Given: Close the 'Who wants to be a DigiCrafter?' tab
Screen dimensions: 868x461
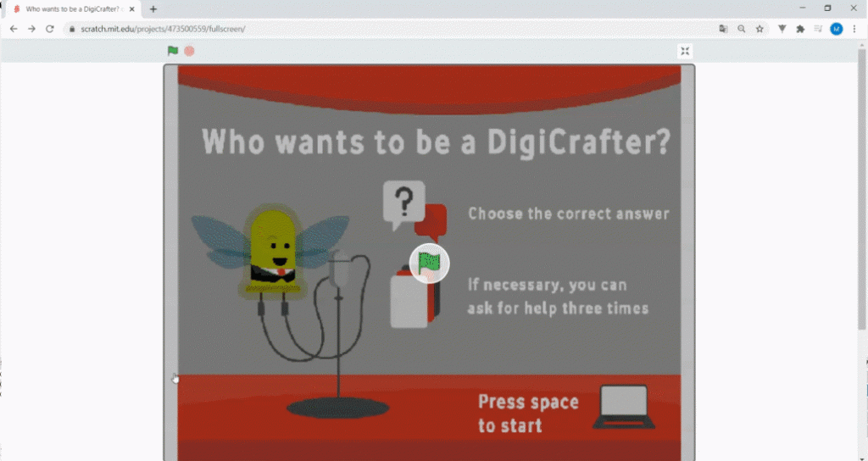Looking at the screenshot, I should tap(131, 8).
